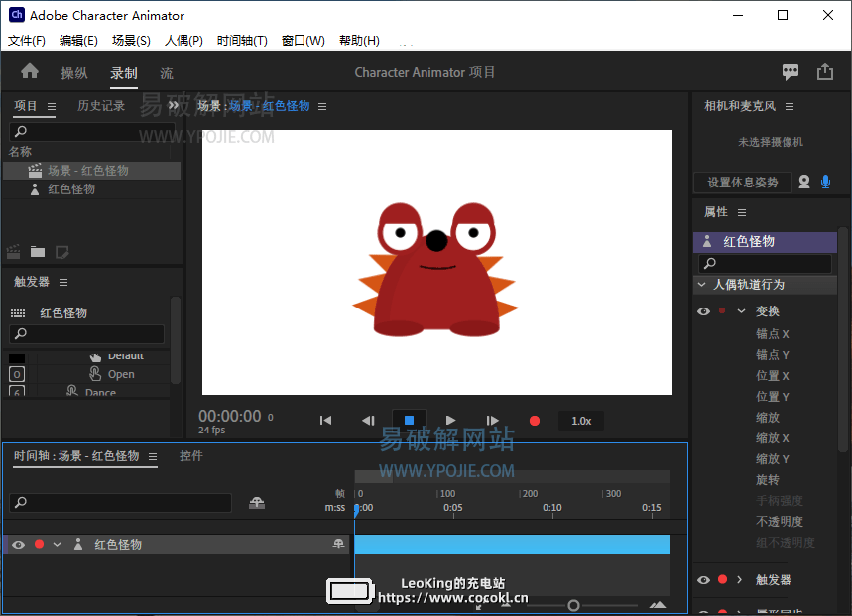Open the 控件 tab
Image resolution: width=852 pixels, height=616 pixels.
tap(191, 456)
